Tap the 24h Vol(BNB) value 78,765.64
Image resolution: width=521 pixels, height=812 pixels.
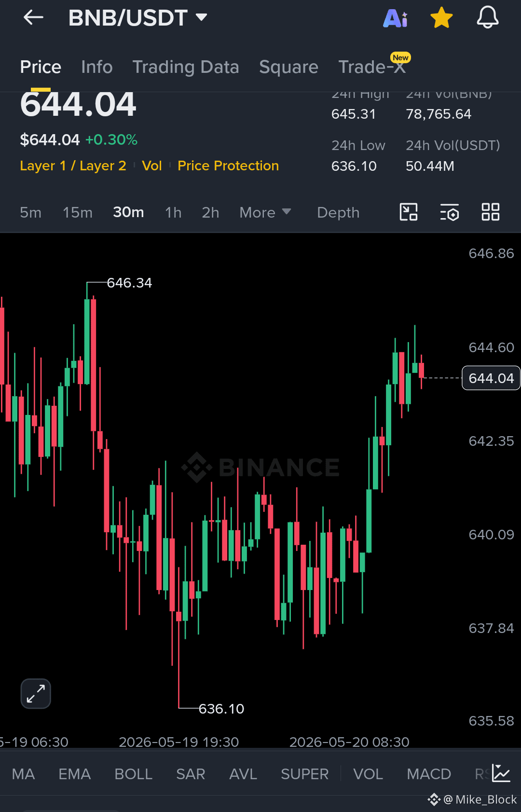click(x=439, y=114)
